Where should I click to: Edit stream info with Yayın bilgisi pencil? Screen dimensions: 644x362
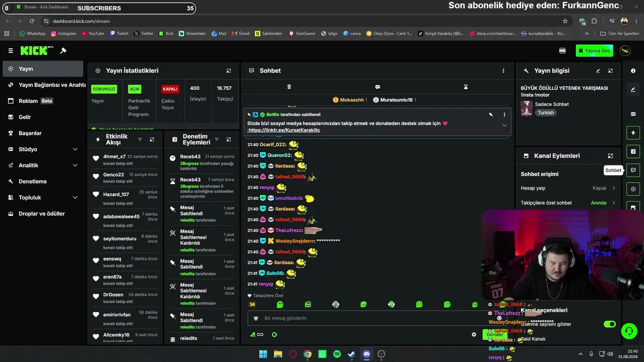(598, 71)
